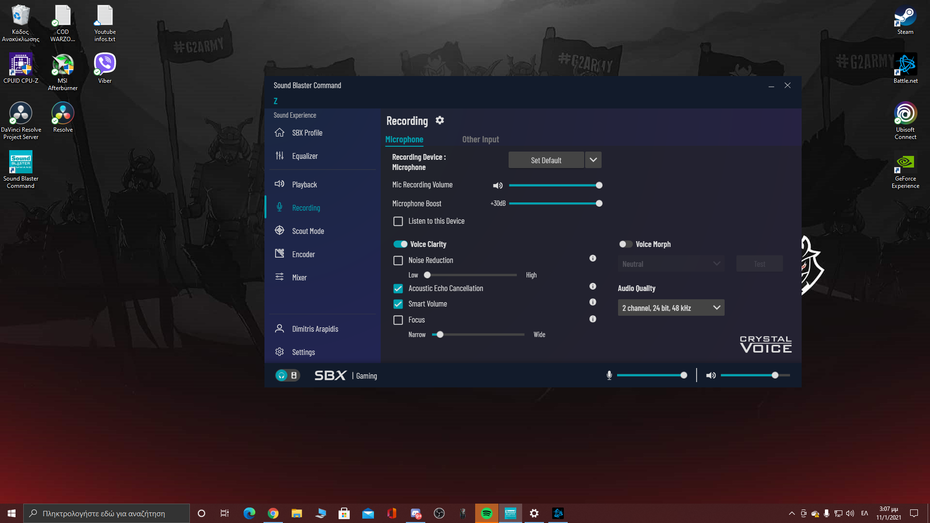Open the Set Default dropdown arrow
Image resolution: width=930 pixels, height=523 pixels.
[593, 160]
